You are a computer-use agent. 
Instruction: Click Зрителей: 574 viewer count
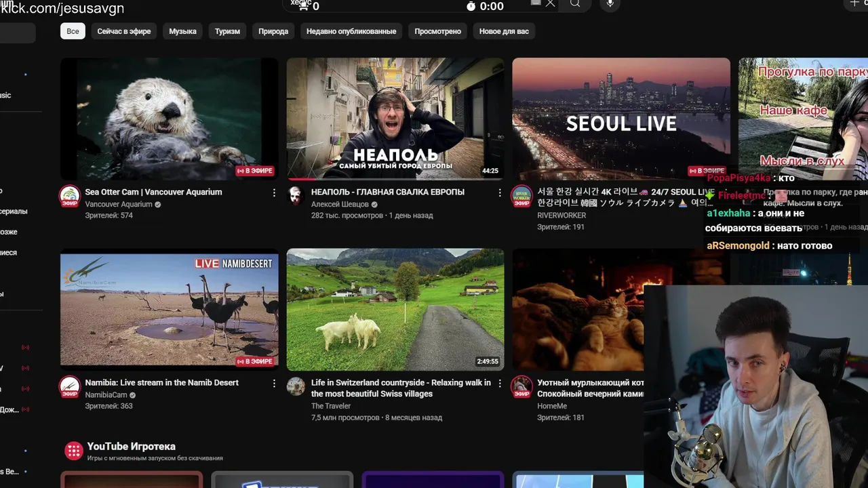pyautogui.click(x=108, y=216)
